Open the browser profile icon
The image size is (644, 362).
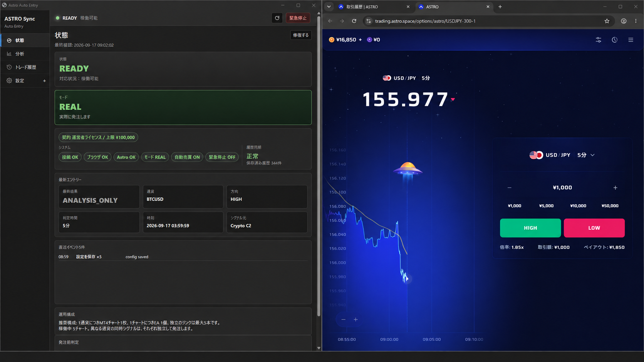click(624, 21)
